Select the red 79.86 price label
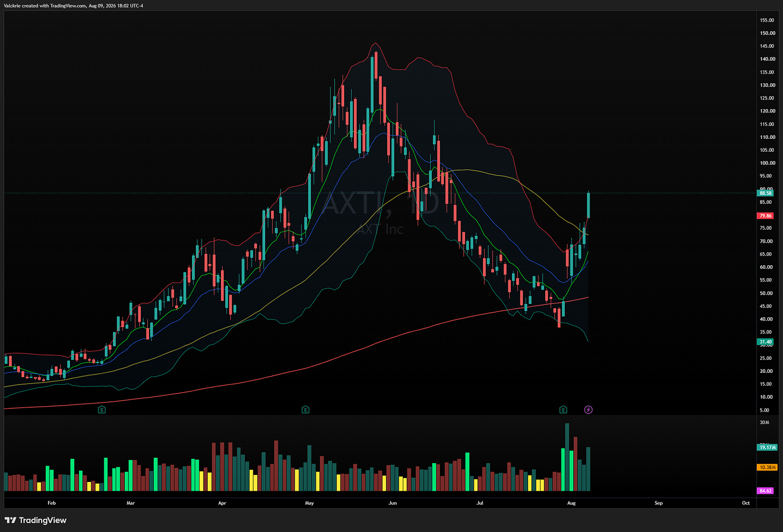 pos(765,216)
